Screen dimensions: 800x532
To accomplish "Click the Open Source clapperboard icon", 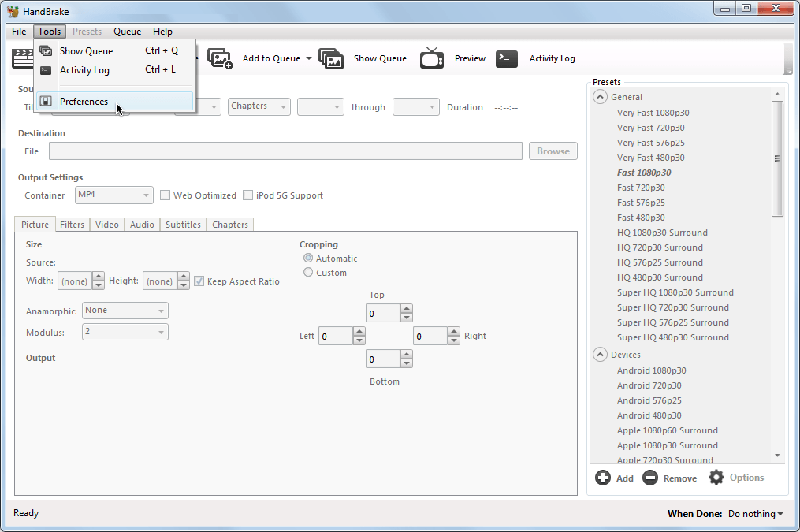I will [x=22, y=58].
